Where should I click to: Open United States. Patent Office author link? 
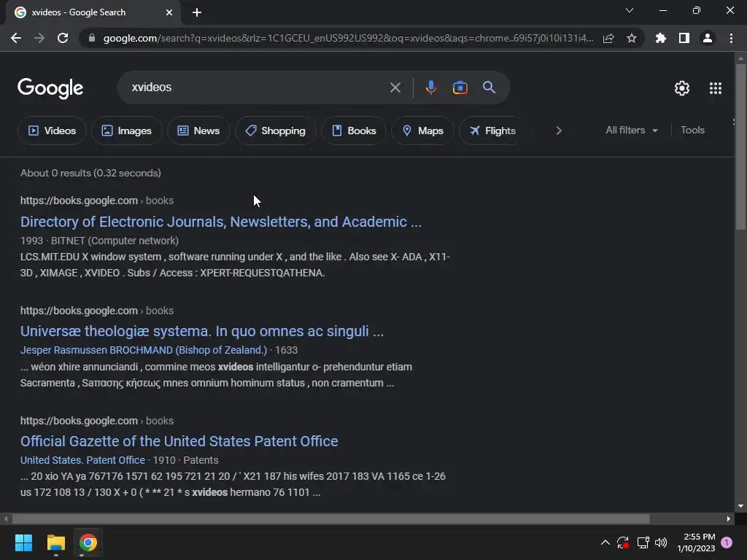pyautogui.click(x=82, y=460)
